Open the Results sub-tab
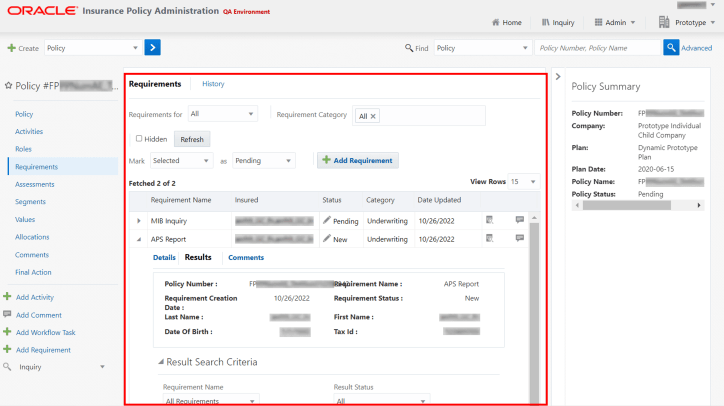The width and height of the screenshot is (724, 406). pyautogui.click(x=198, y=257)
